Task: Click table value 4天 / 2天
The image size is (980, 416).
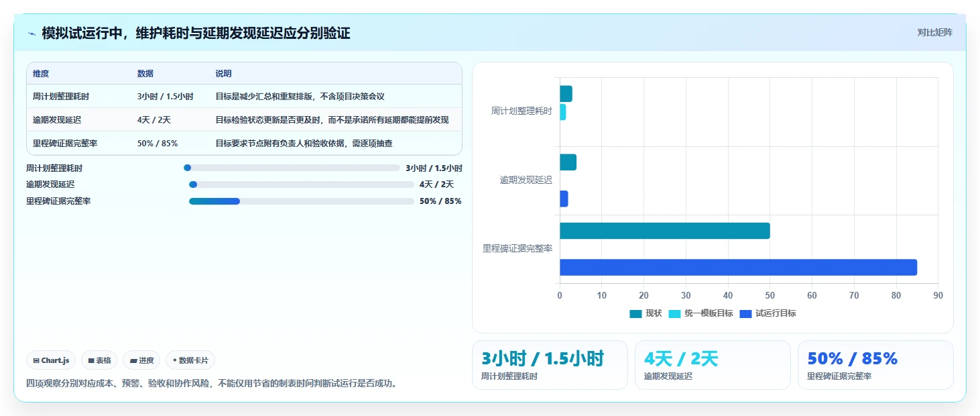Action: (x=154, y=120)
